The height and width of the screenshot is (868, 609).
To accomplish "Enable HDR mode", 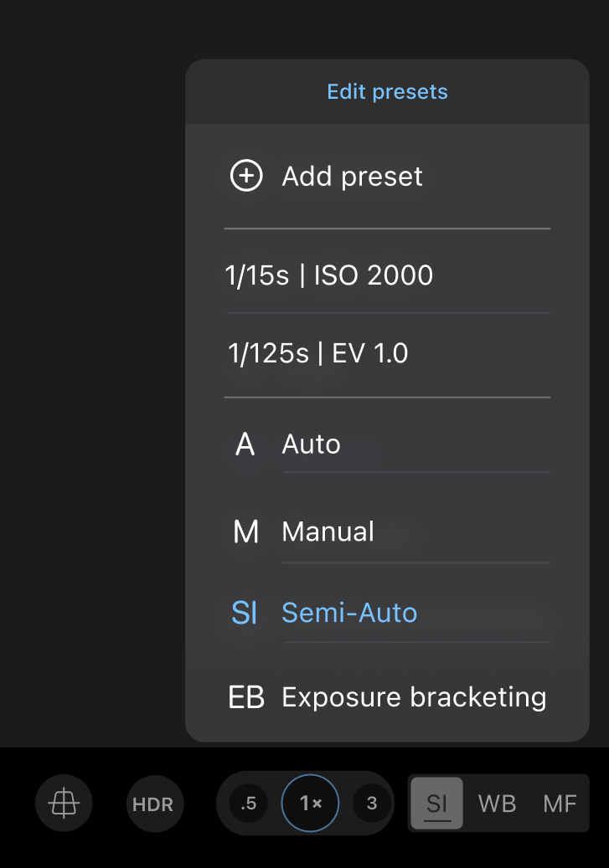I will pos(154,803).
